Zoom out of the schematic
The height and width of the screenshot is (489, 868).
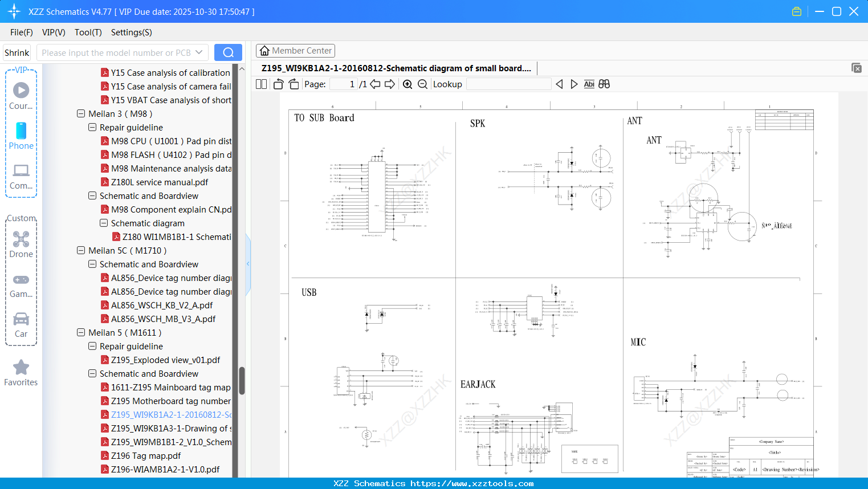(422, 84)
